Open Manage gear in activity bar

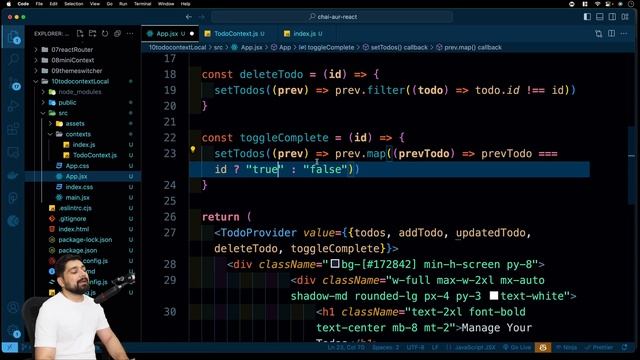pyautogui.click(x=13, y=331)
